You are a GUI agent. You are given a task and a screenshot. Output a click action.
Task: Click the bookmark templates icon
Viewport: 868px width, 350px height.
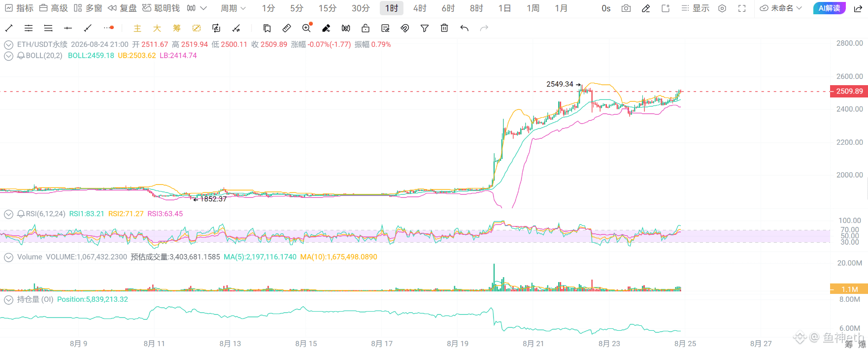pos(267,28)
